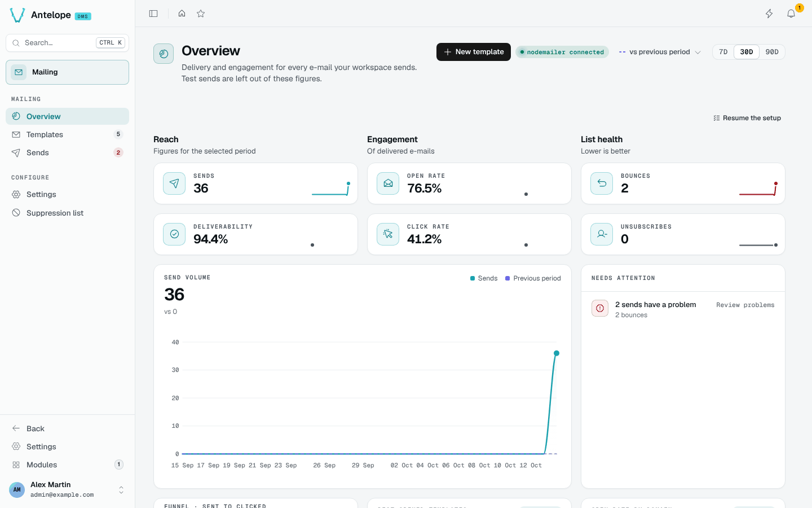
Task: Open the Suppression list page
Action: click(67, 213)
